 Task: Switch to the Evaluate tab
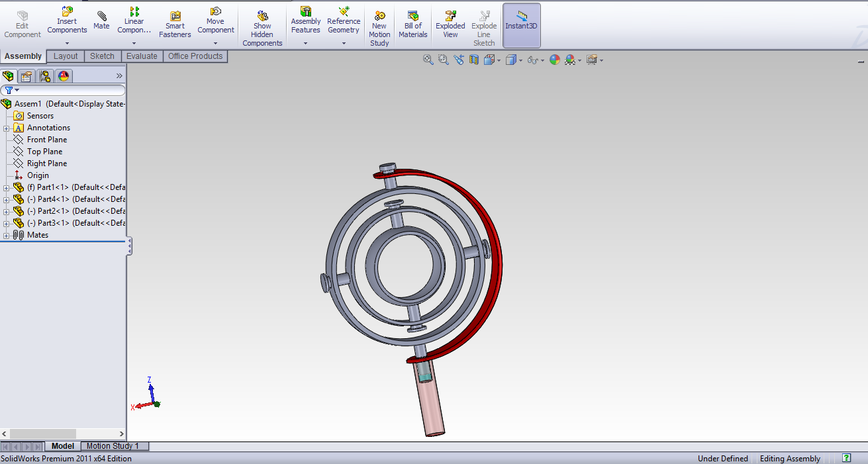tap(142, 56)
